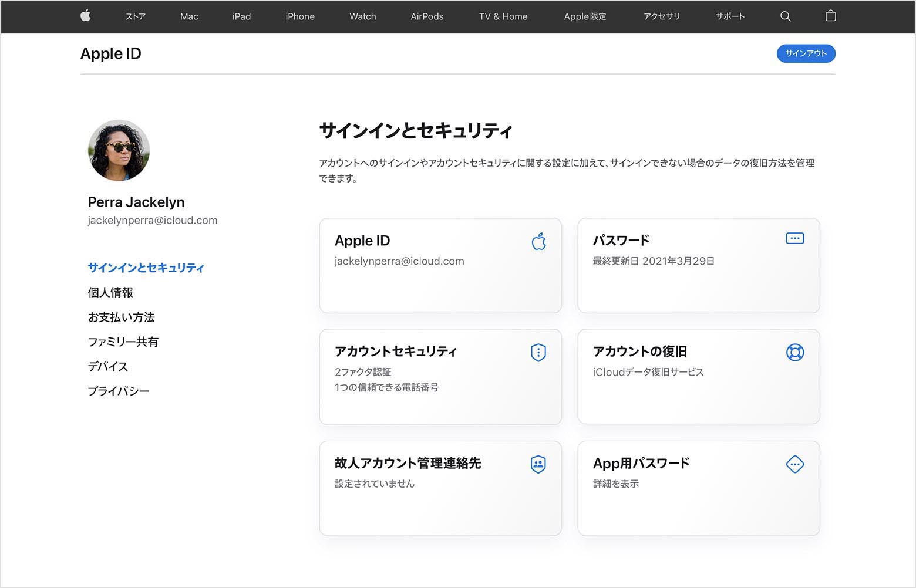Select サポート in the navigation bar
The width and height of the screenshot is (916, 588).
click(x=729, y=16)
